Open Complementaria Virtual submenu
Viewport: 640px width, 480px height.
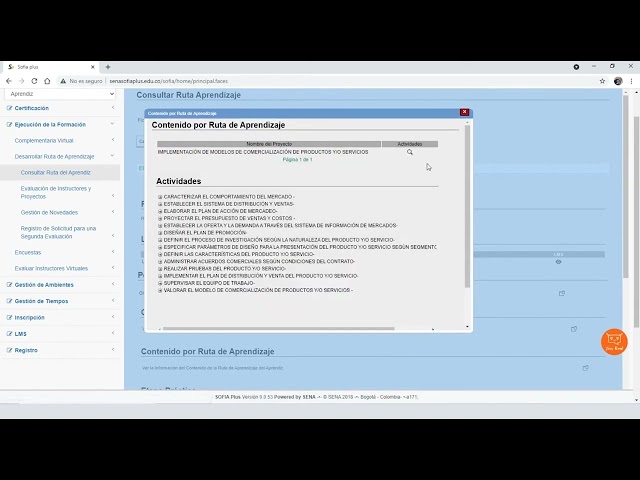click(61, 140)
